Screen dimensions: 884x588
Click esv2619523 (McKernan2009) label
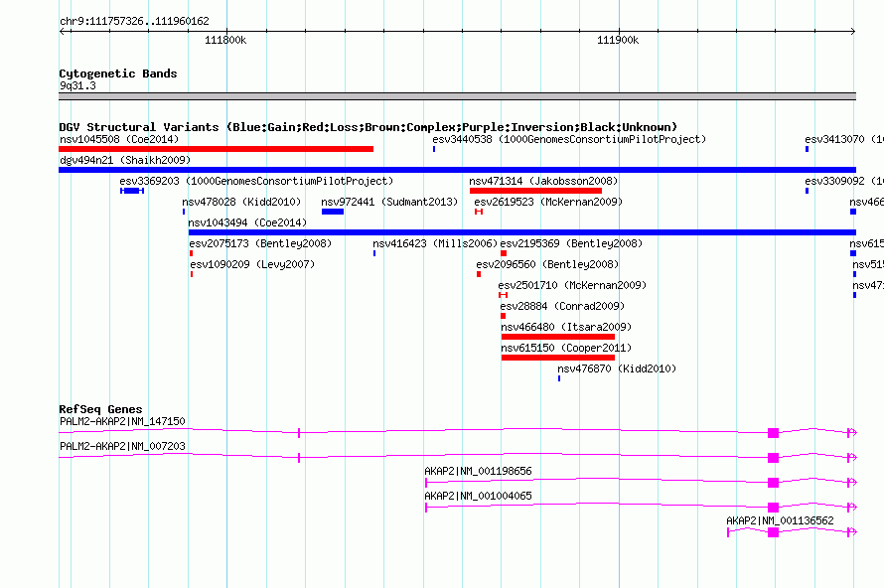coord(548,202)
